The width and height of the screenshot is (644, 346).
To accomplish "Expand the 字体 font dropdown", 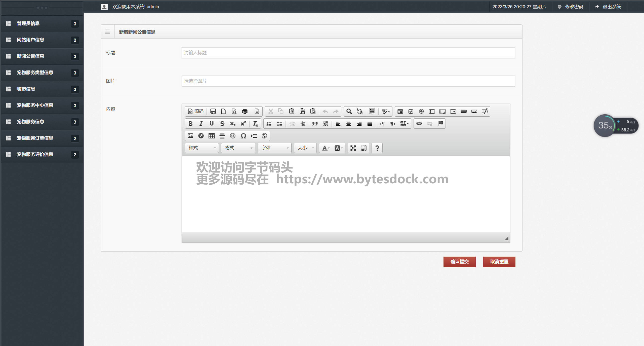I will (x=274, y=148).
